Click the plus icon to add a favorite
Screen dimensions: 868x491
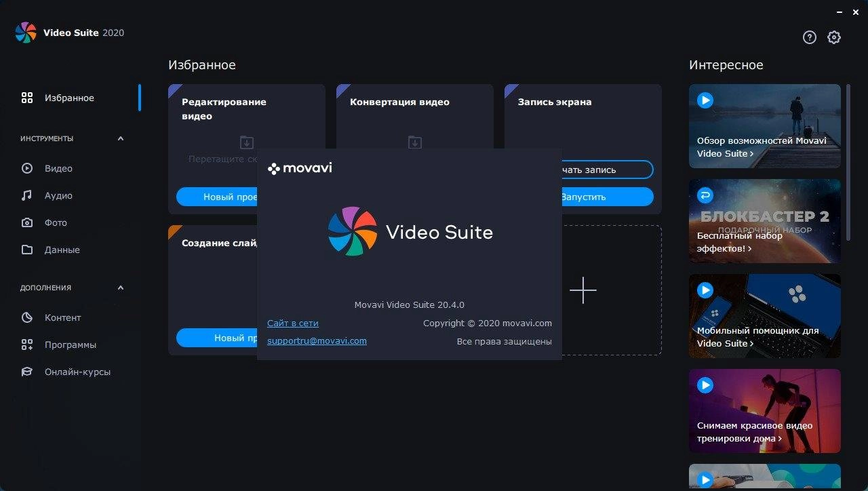(x=583, y=290)
